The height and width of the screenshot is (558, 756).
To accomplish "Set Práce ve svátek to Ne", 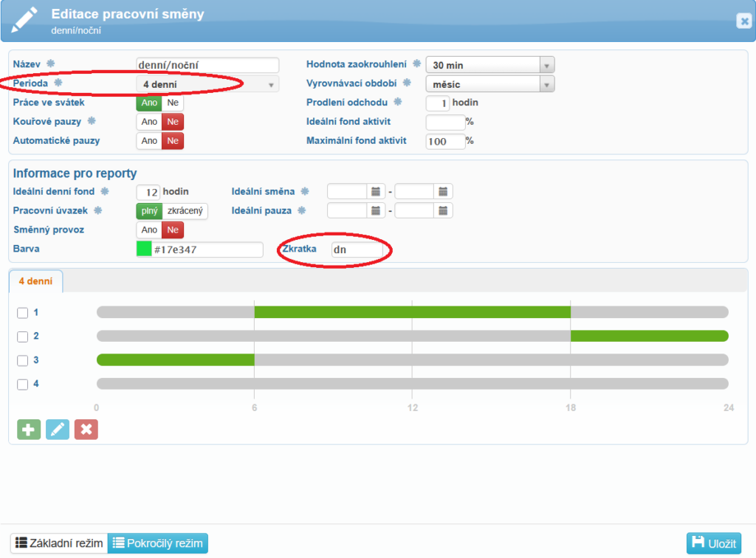I will click(172, 103).
